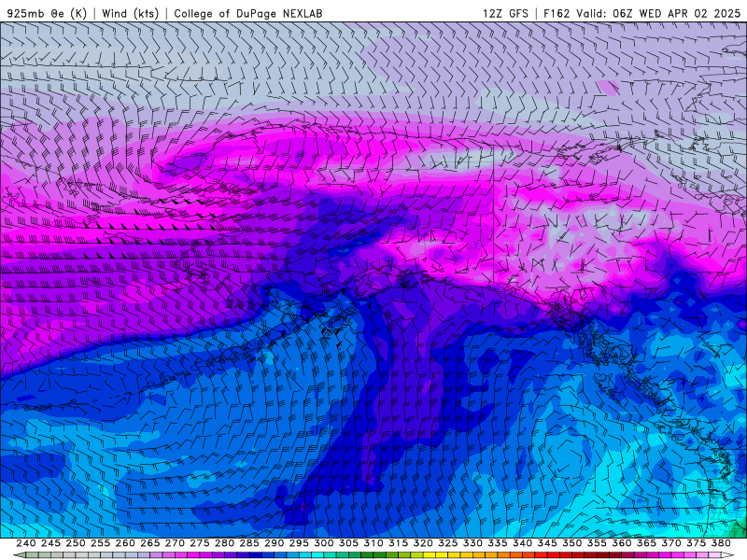Click the 280 value on color scale
The image size is (747, 560).
click(x=224, y=543)
